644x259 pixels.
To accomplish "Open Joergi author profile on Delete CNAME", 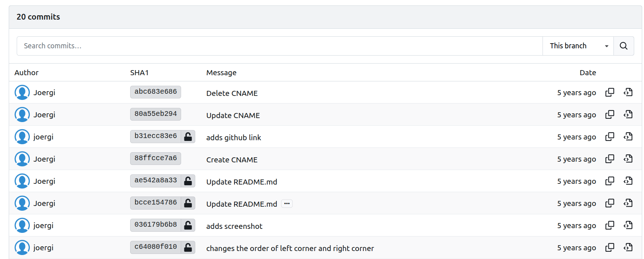I will coord(44,93).
